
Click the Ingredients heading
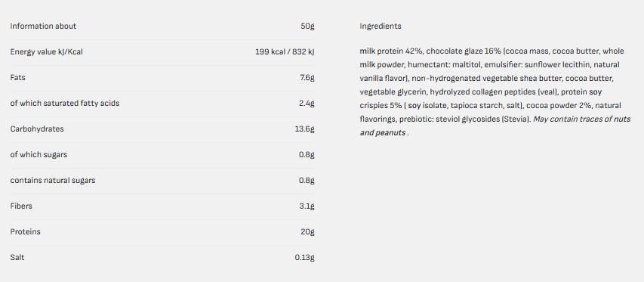(381, 26)
